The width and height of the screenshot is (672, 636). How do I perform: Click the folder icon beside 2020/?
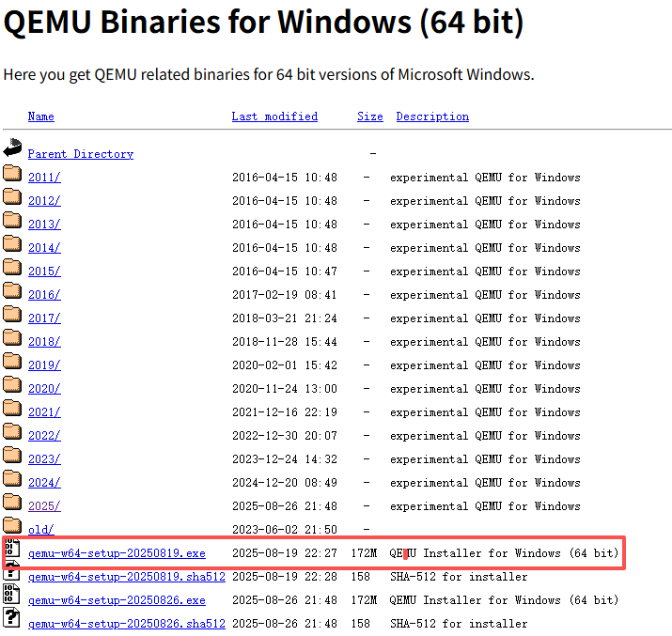pos(12,384)
